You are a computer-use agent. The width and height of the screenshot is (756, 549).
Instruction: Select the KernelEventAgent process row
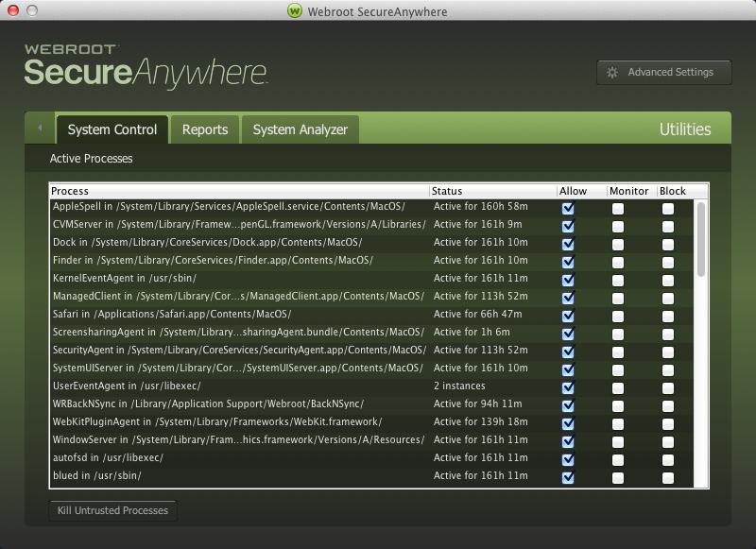click(236, 280)
